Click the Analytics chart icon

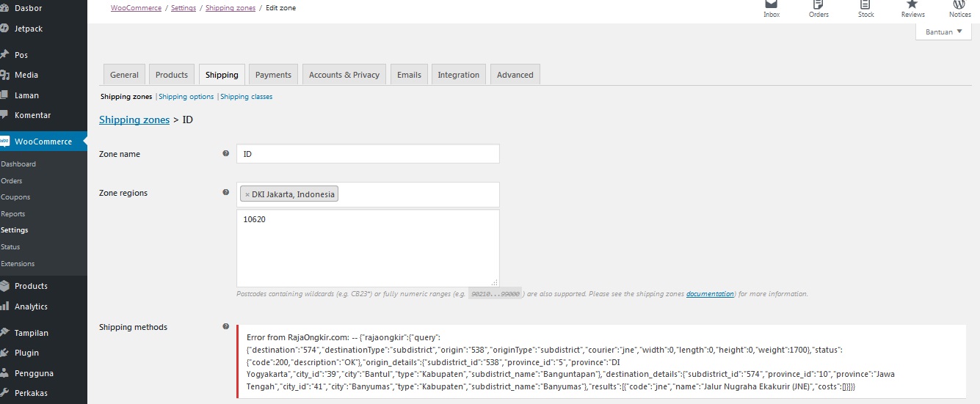pyautogui.click(x=4, y=306)
